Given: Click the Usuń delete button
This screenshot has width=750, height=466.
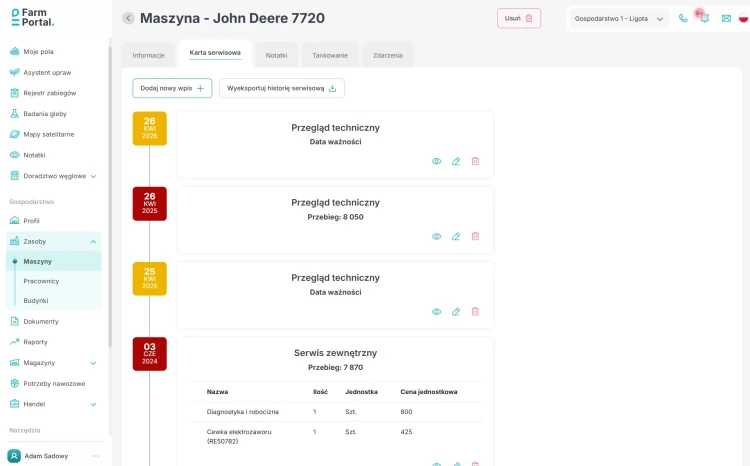Looking at the screenshot, I should [519, 18].
